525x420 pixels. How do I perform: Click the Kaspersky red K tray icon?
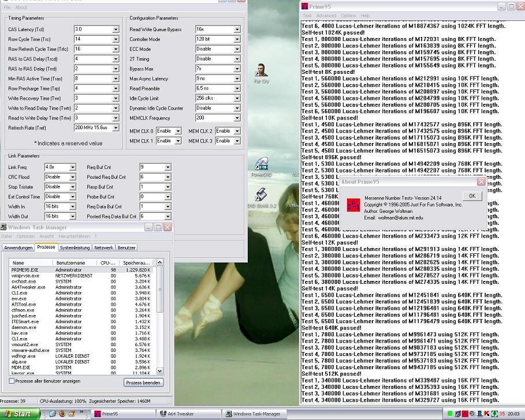coord(487,414)
